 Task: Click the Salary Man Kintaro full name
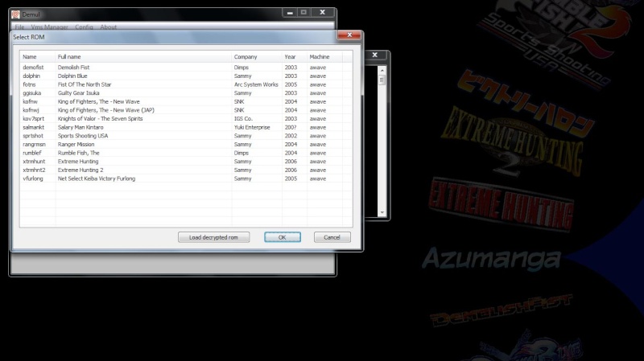click(80, 127)
